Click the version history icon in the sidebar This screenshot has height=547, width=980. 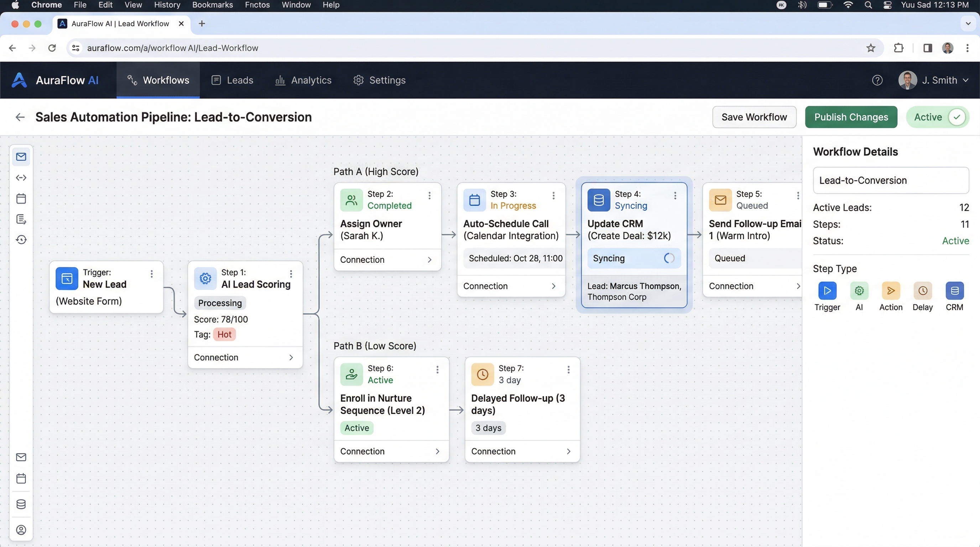click(x=21, y=240)
